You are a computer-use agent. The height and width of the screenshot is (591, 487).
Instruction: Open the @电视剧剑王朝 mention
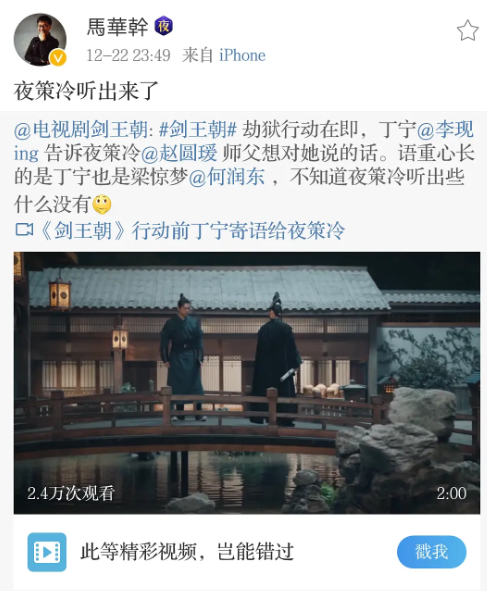[x=81, y=129]
